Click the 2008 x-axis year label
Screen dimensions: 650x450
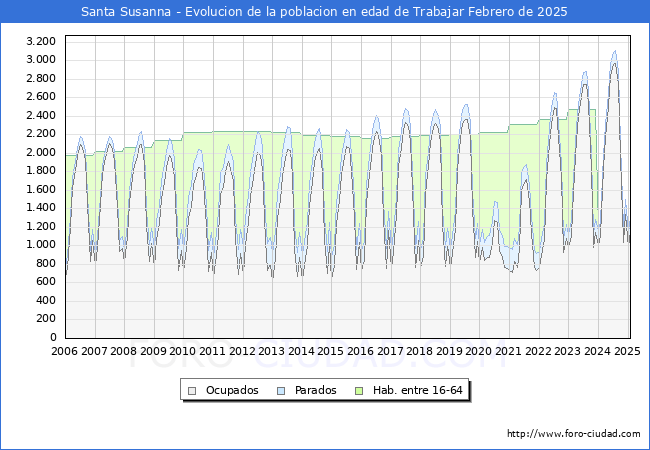pos(124,351)
